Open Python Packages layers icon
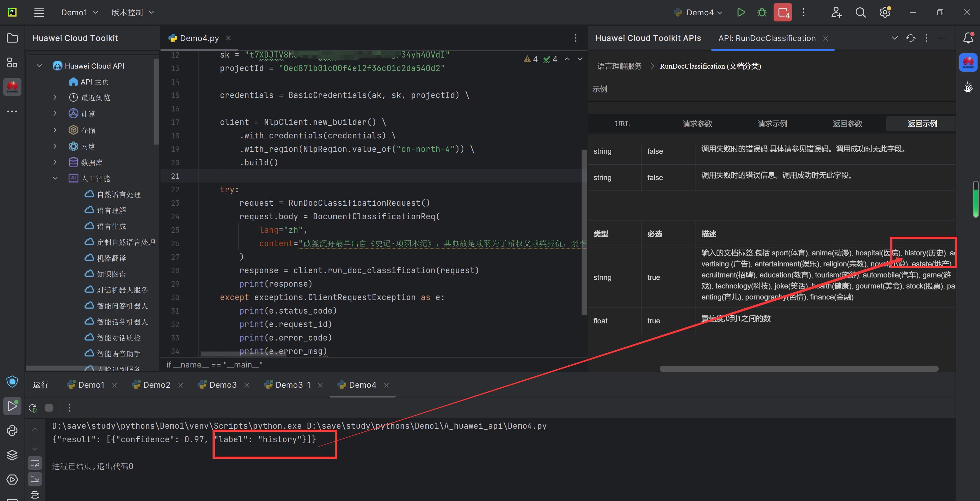 (12, 455)
